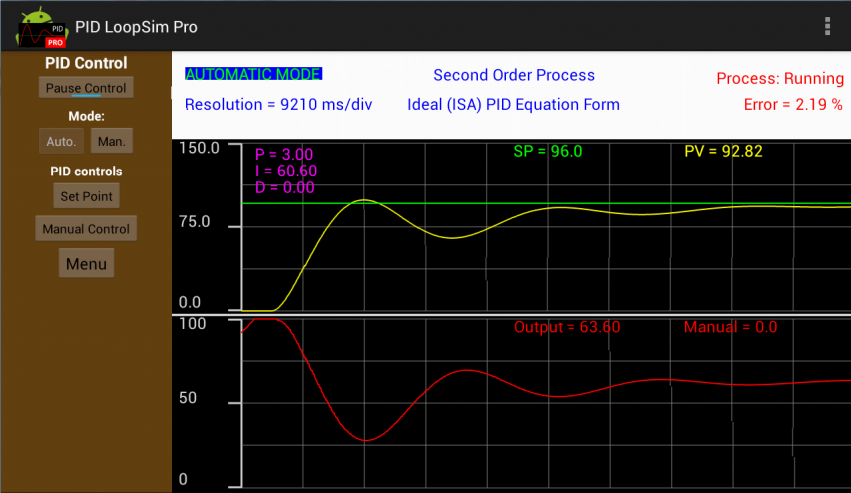851x493 pixels.
Task: Click the PID LoopSim Pro title
Action: (136, 27)
